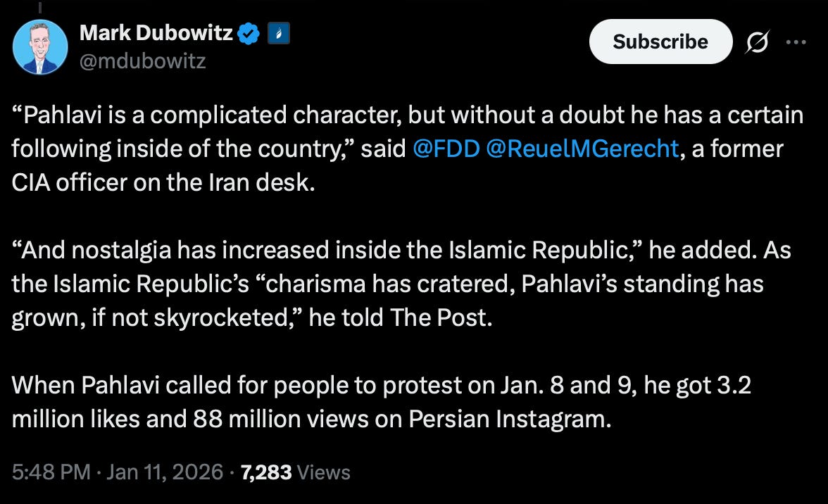
Task: Click the FDD affiliation badge icon
Action: 279,33
